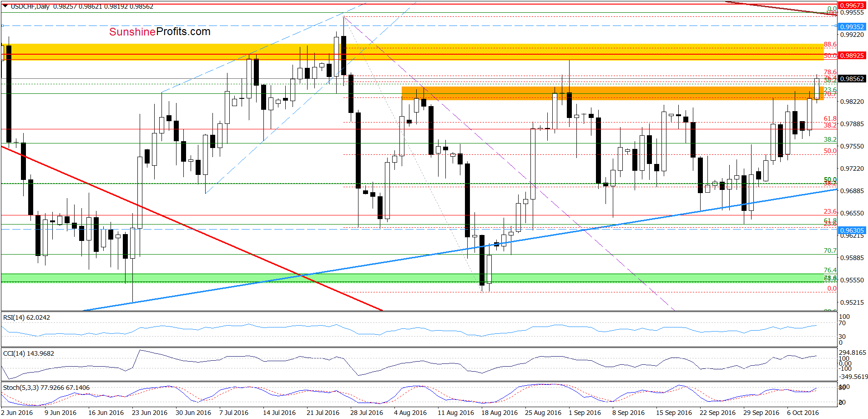This screenshot has height=419, width=868.
Task: Click the blue 0.99352 price tag
Action: point(852,27)
